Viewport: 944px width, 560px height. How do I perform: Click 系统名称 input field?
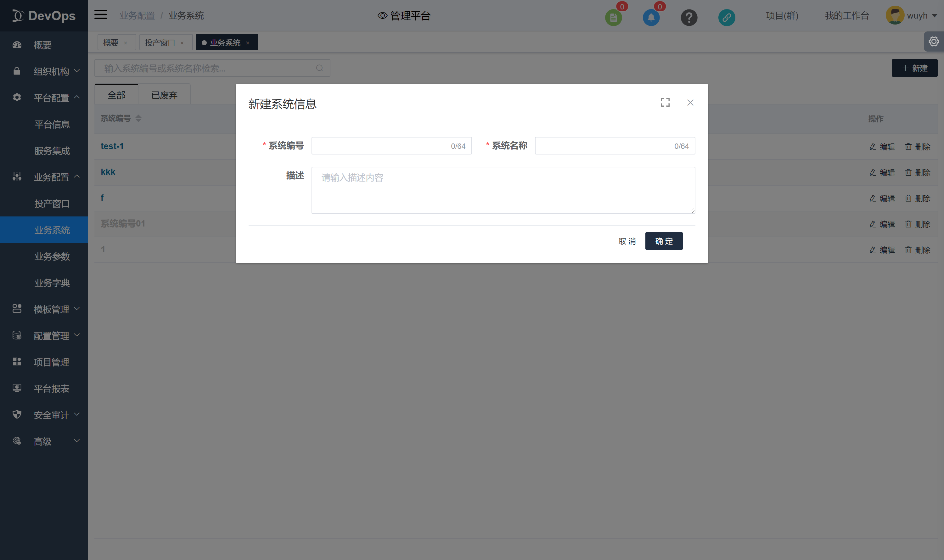(614, 146)
